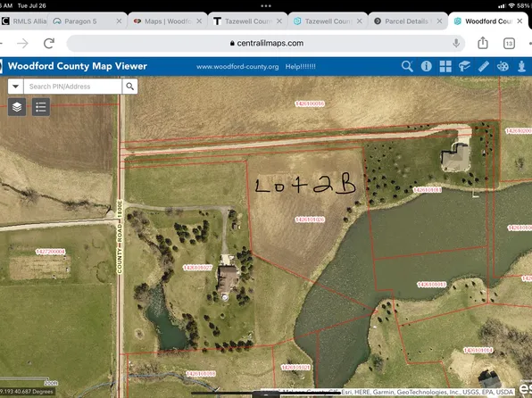Open the legend list panel
Viewport: 532px width, 398px height.
click(x=41, y=107)
